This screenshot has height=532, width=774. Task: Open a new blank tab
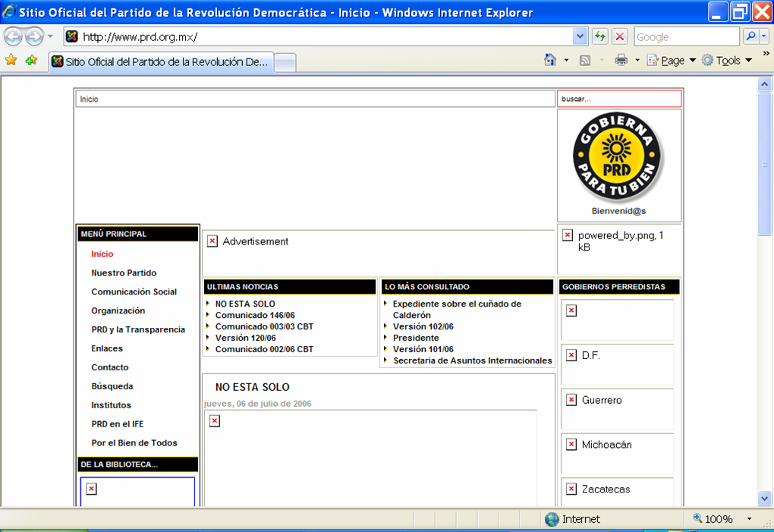(x=285, y=63)
